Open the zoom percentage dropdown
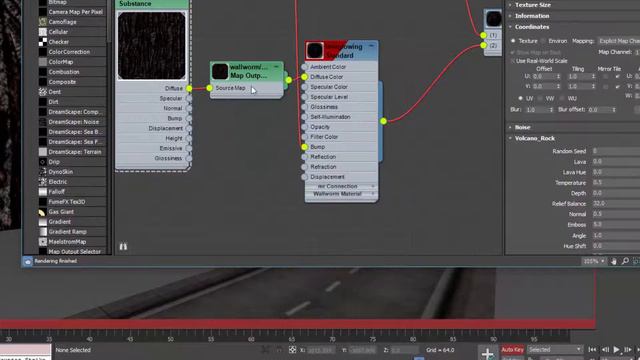Screen dimensions: 640x360 [x=593, y=261]
